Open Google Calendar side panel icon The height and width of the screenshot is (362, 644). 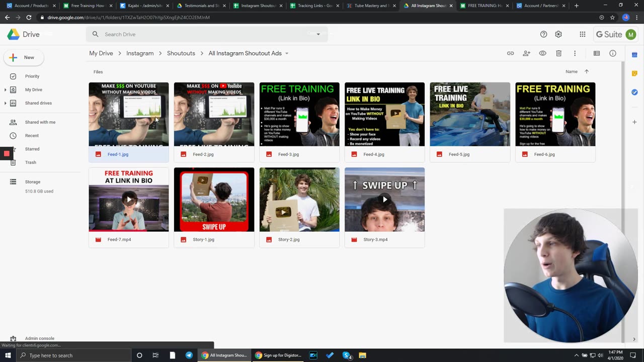point(634,54)
